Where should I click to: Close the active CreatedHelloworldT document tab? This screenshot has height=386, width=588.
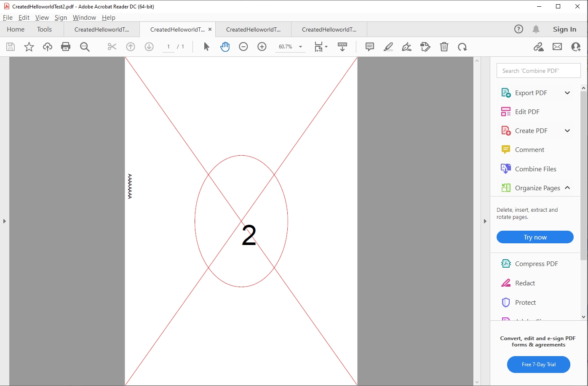click(x=210, y=29)
